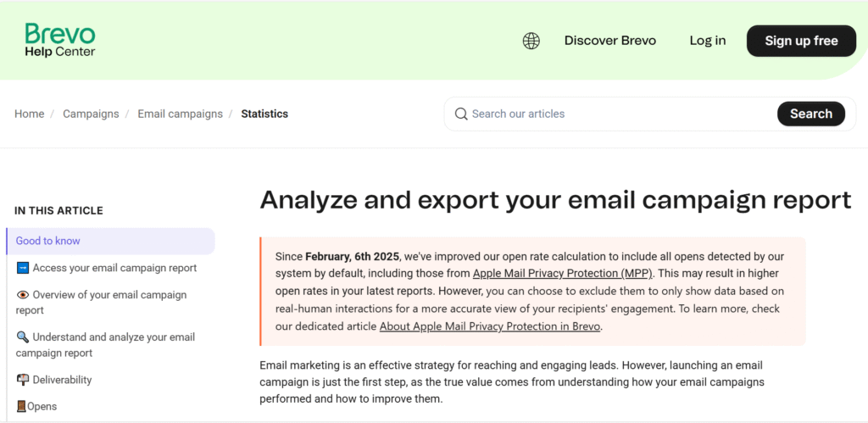Viewport: 868px width, 423px height.
Task: Click the Brevo Help Center logo
Action: pos(60,40)
